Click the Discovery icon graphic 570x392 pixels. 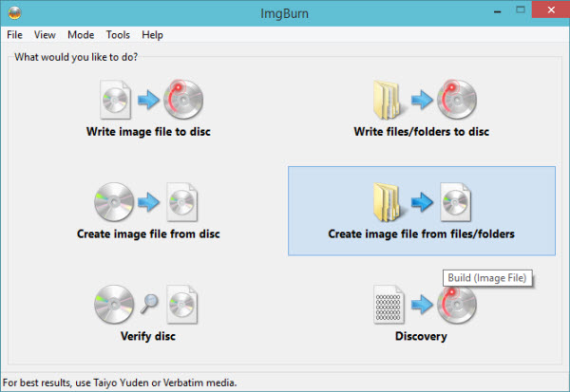[x=425, y=305]
